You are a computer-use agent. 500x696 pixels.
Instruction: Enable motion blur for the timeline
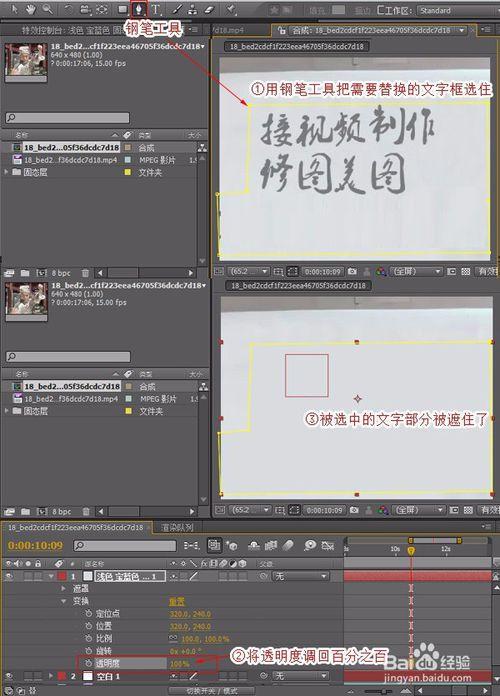288,545
